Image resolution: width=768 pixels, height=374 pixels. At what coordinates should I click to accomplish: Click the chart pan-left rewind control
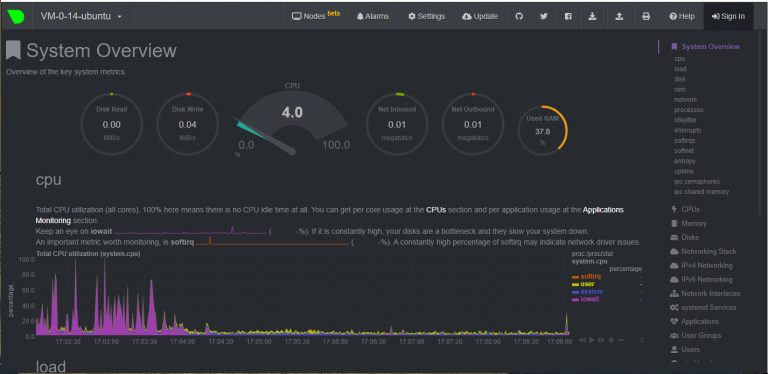582,340
